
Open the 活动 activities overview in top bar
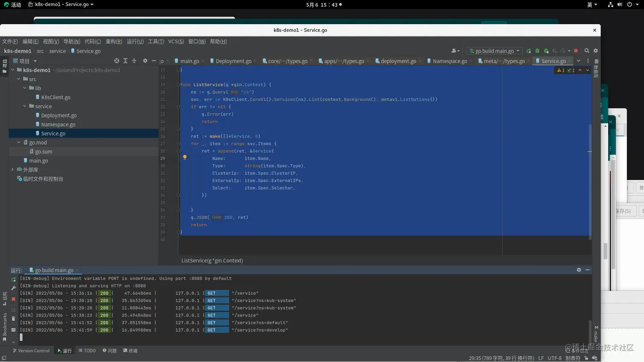(12, 5)
